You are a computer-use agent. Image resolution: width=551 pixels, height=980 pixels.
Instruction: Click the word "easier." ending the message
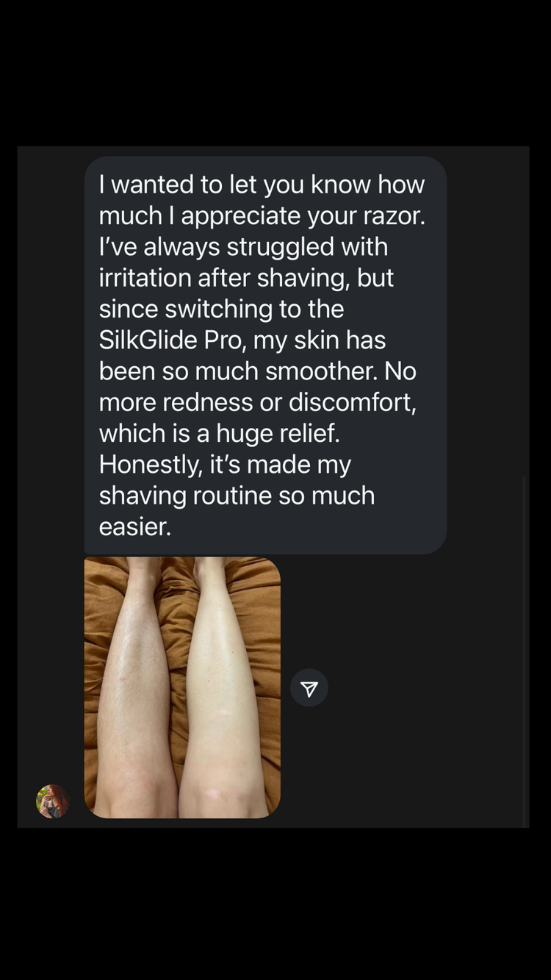(x=135, y=526)
